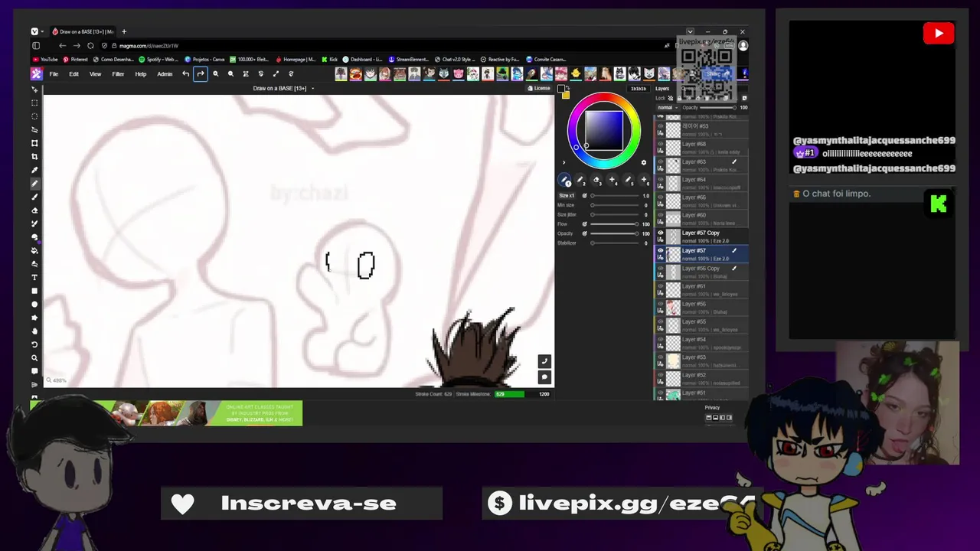
Task: Add a tool to brush slot 4
Action: 612,181
